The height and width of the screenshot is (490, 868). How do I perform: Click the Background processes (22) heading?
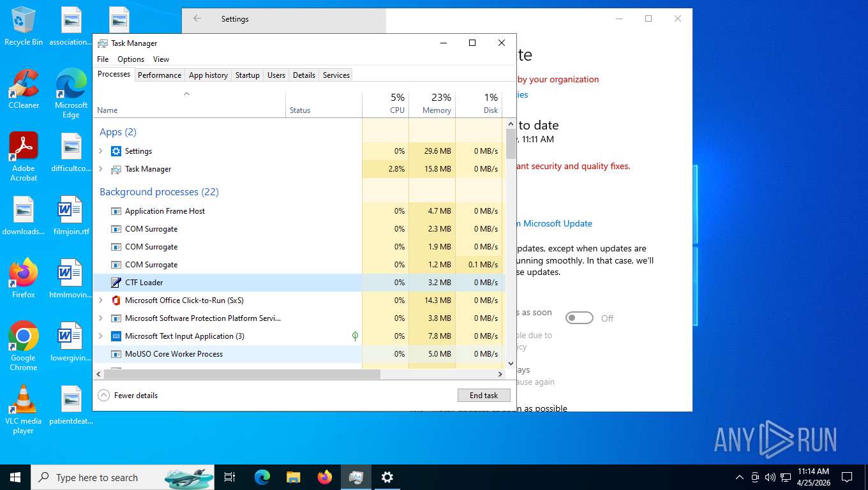[x=159, y=192]
